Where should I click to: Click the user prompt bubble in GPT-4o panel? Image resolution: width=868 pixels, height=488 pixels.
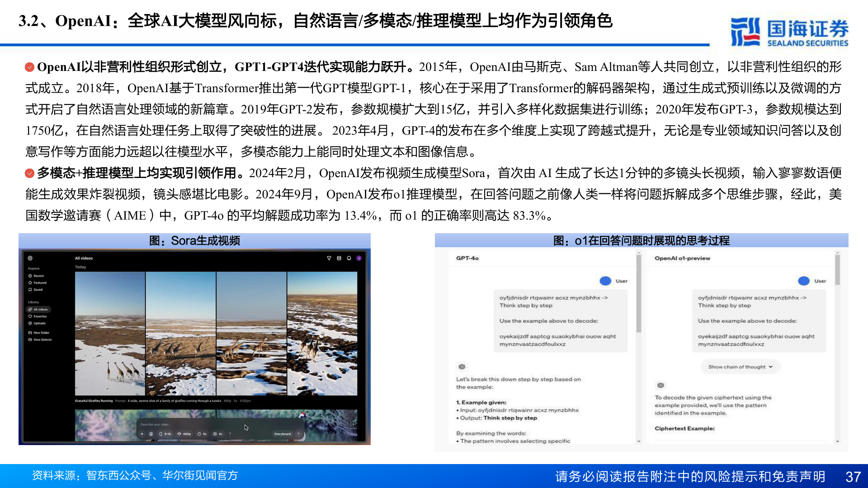(560, 321)
